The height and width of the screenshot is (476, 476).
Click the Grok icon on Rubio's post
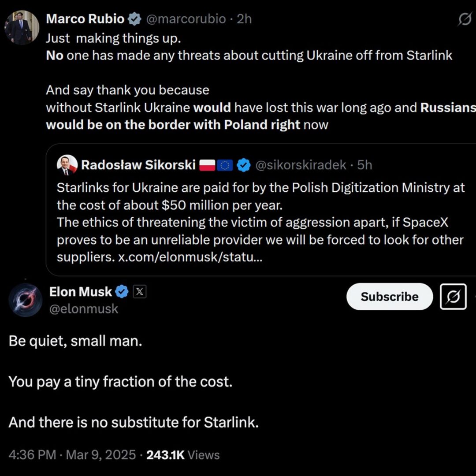point(465,19)
